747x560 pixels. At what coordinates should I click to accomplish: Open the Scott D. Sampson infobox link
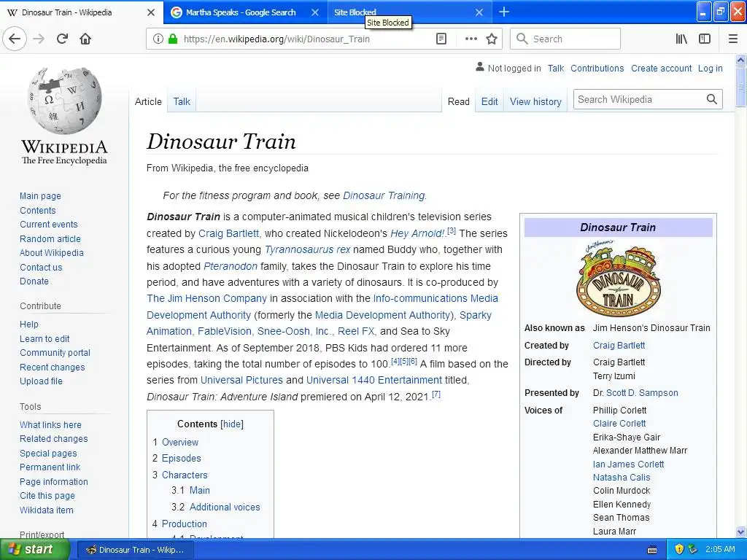[642, 393]
